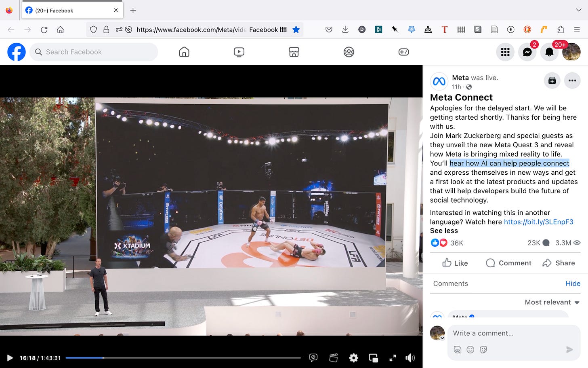This screenshot has height=368, width=588.
Task: Switch commenting identity via small avatar
Action: click(437, 333)
